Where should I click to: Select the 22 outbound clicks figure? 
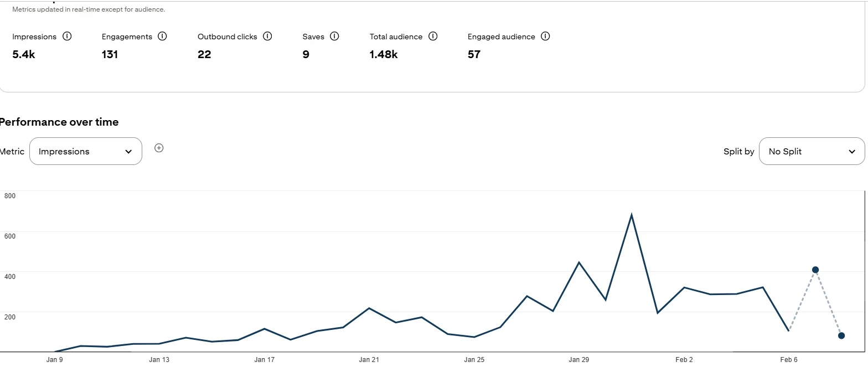[x=204, y=54]
